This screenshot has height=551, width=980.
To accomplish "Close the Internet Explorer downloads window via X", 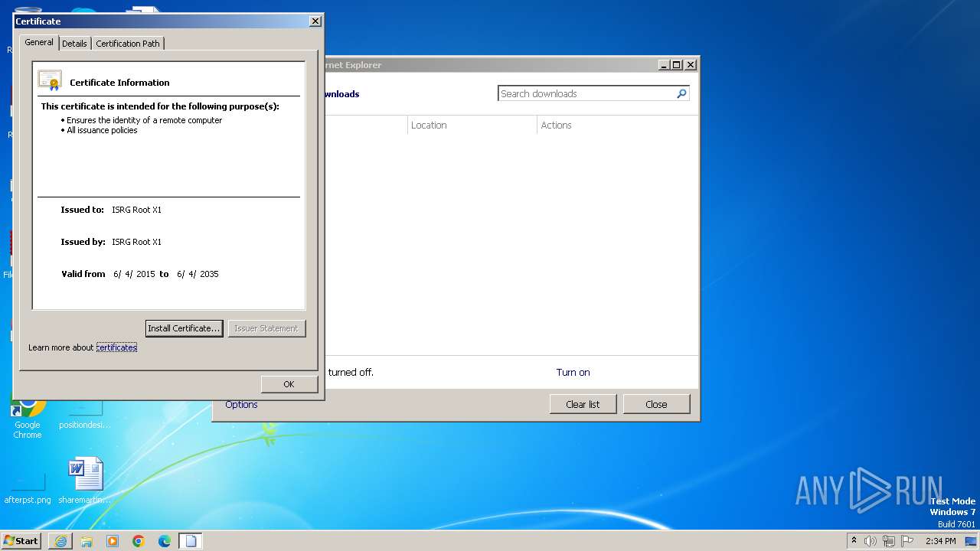I will [691, 65].
